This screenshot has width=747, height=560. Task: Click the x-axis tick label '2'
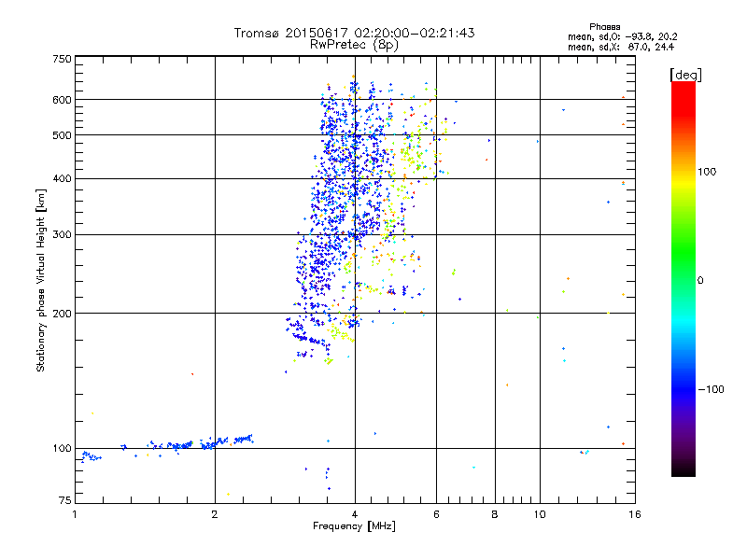click(x=215, y=514)
